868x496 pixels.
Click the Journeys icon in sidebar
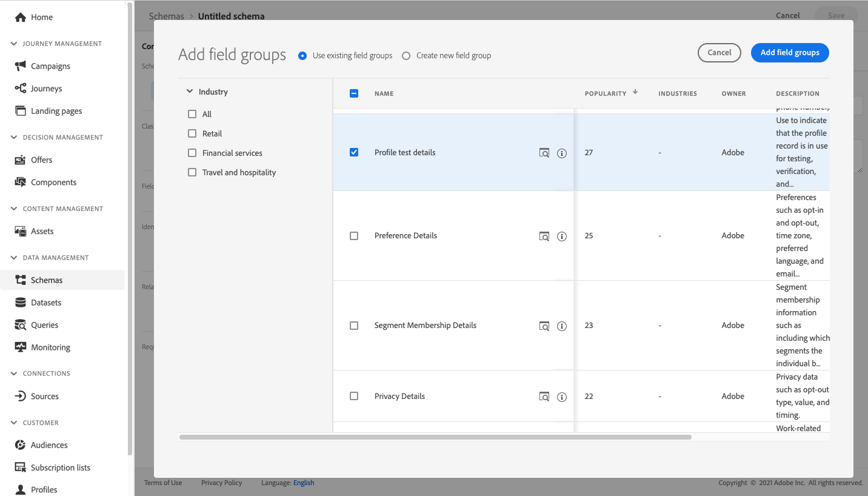21,89
